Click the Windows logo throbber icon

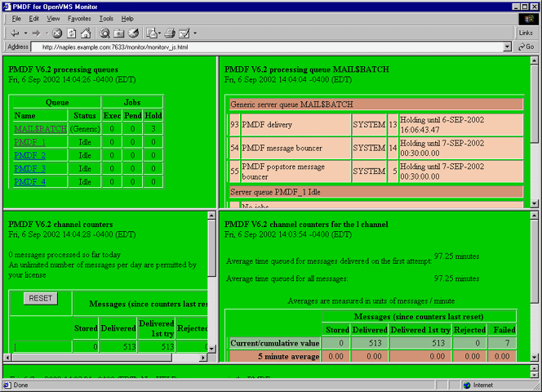coord(528,19)
